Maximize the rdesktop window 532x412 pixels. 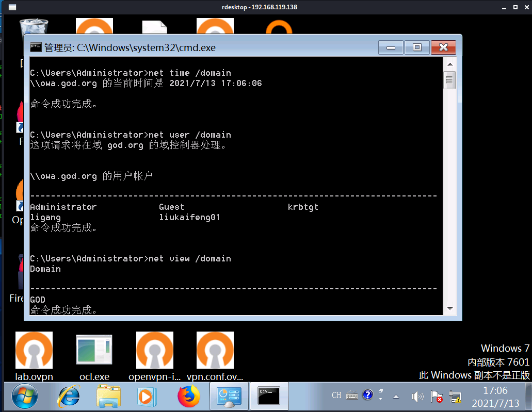coord(515,7)
